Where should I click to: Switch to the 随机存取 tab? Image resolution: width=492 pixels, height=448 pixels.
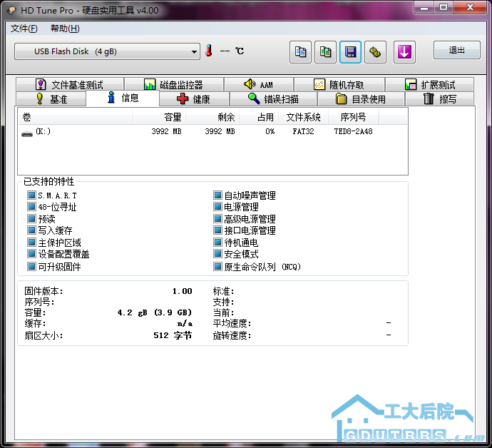[x=339, y=84]
